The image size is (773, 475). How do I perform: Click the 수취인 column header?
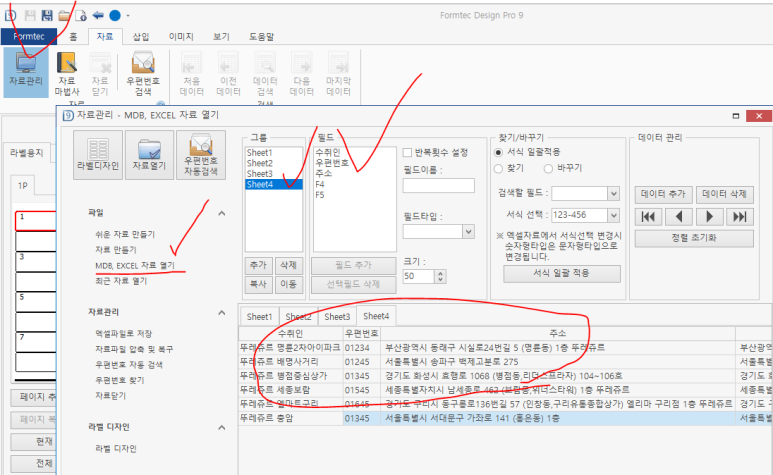(x=291, y=334)
